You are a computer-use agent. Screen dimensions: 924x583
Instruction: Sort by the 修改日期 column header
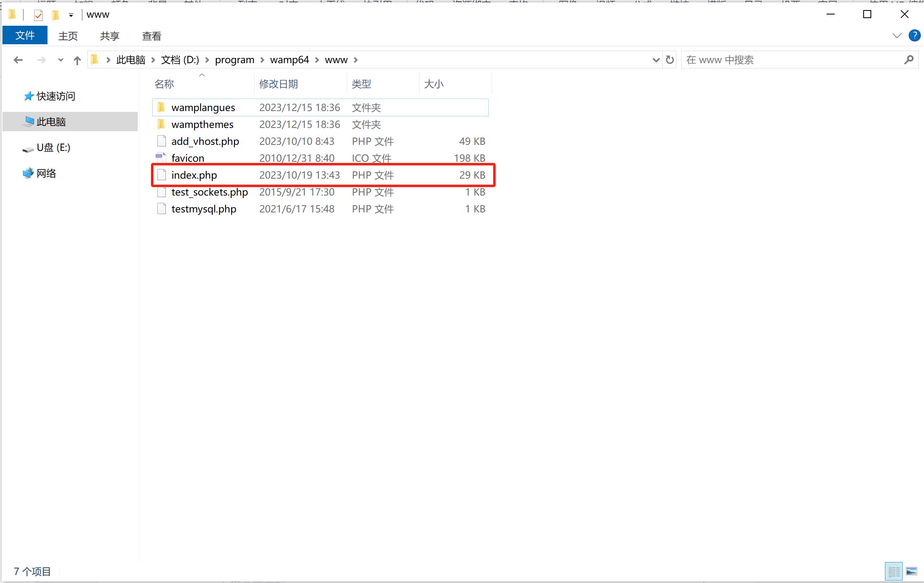pyautogui.click(x=279, y=84)
